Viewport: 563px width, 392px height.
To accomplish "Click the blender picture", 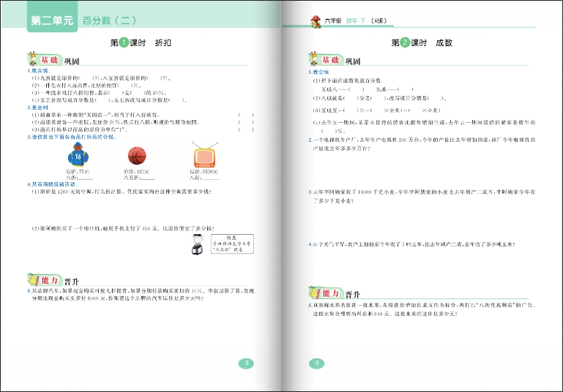I will [x=197, y=244].
